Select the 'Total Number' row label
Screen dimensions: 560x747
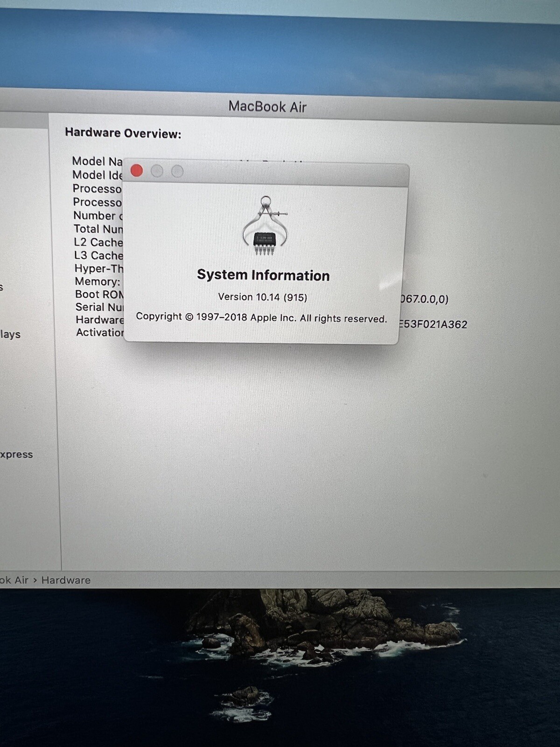pos(98,229)
